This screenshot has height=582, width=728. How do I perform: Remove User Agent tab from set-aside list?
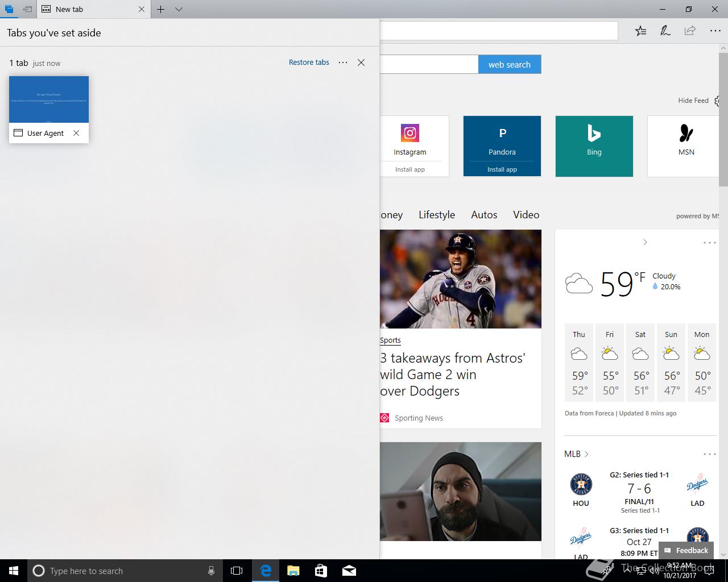76,133
